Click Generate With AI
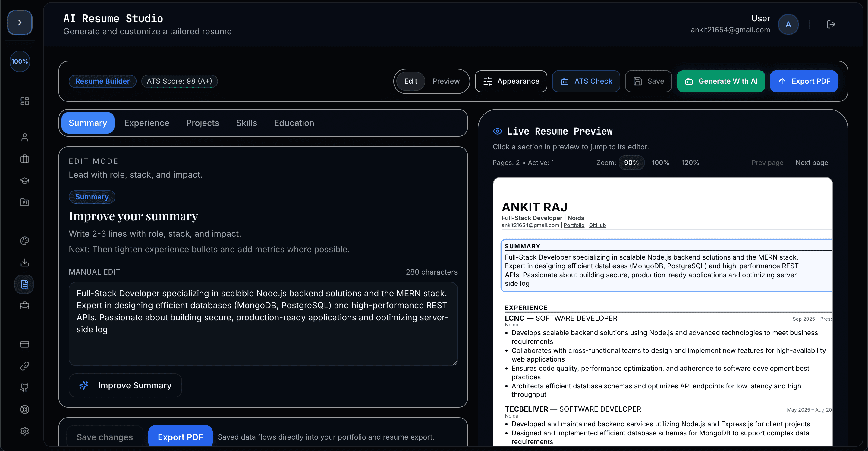Viewport: 868px width, 451px height. [x=721, y=81]
